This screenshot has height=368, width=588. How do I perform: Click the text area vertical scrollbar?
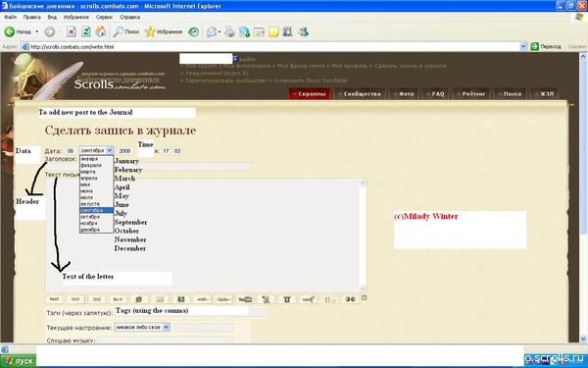363,236
